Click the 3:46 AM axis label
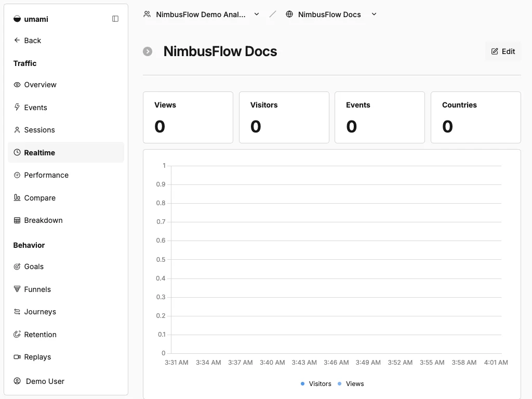532x399 pixels. pos(336,362)
